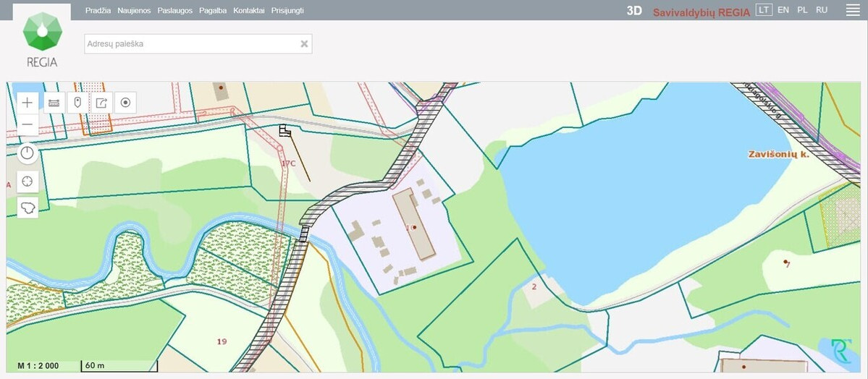The image size is (868, 379).
Task: Select LT language option
Action: click(764, 10)
